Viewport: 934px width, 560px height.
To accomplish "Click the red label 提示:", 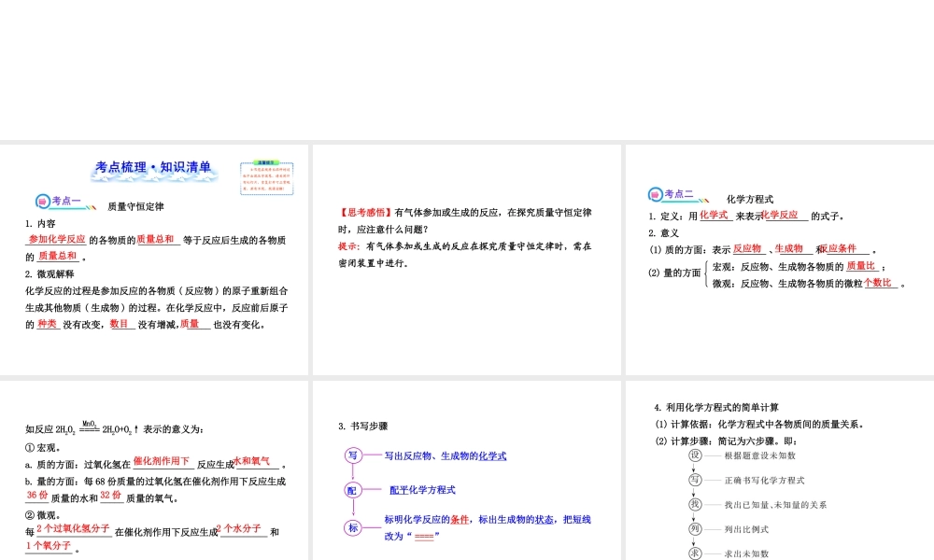I will click(349, 245).
